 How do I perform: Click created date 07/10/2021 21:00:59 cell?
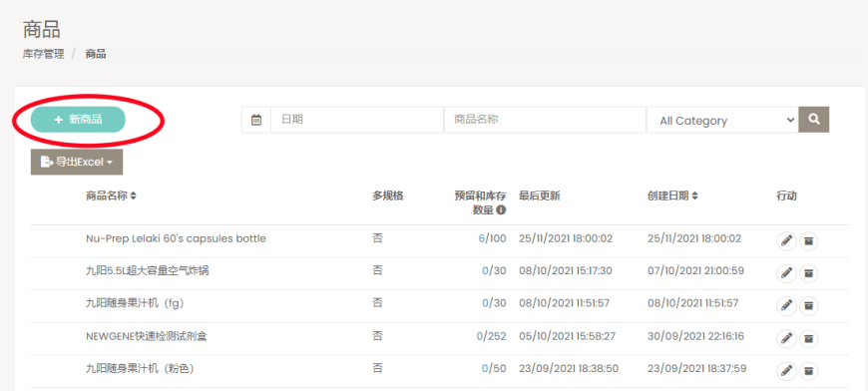coord(695,271)
